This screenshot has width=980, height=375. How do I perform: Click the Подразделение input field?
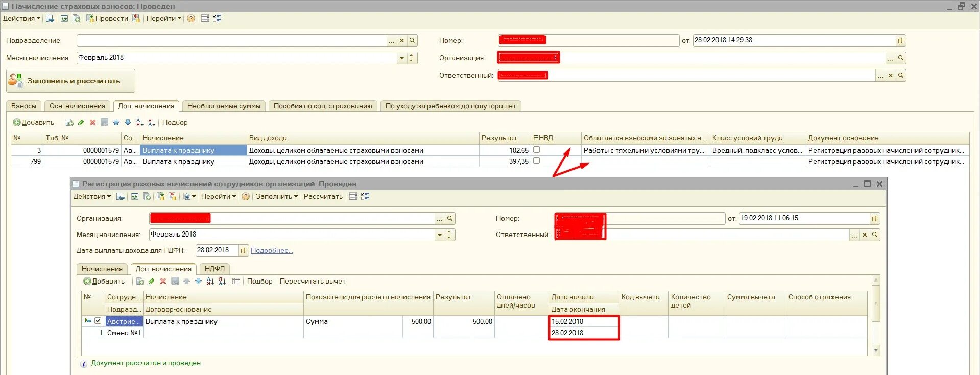231,40
